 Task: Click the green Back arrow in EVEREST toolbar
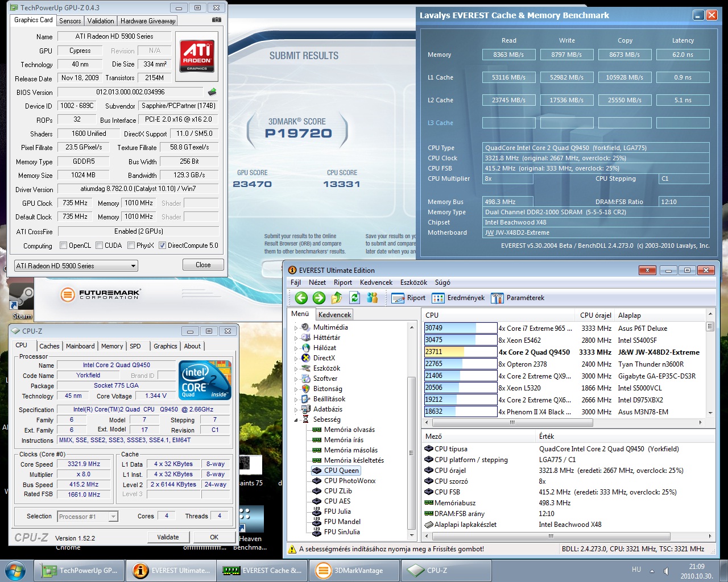pyautogui.click(x=301, y=298)
